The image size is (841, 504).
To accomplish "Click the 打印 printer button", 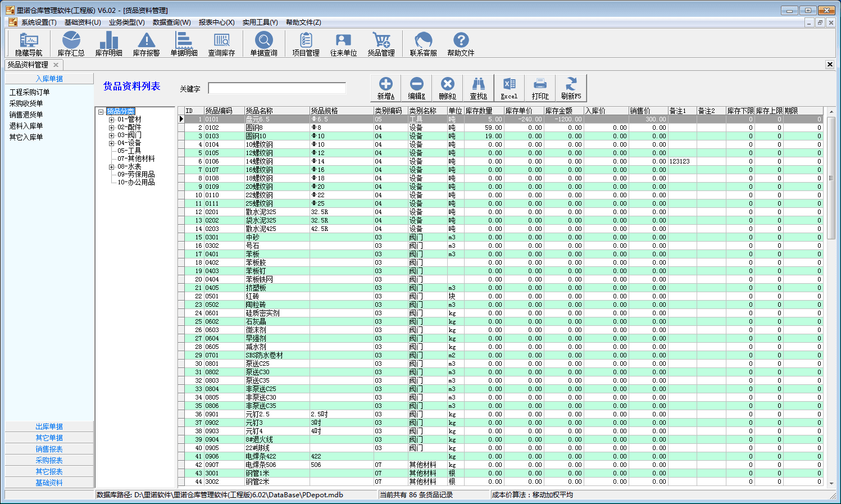I will [540, 88].
